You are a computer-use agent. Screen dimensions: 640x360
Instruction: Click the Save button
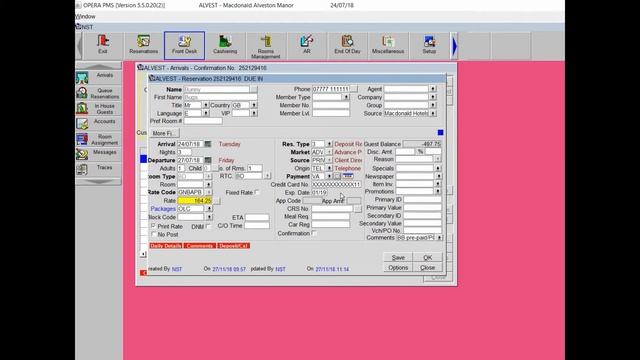click(398, 258)
